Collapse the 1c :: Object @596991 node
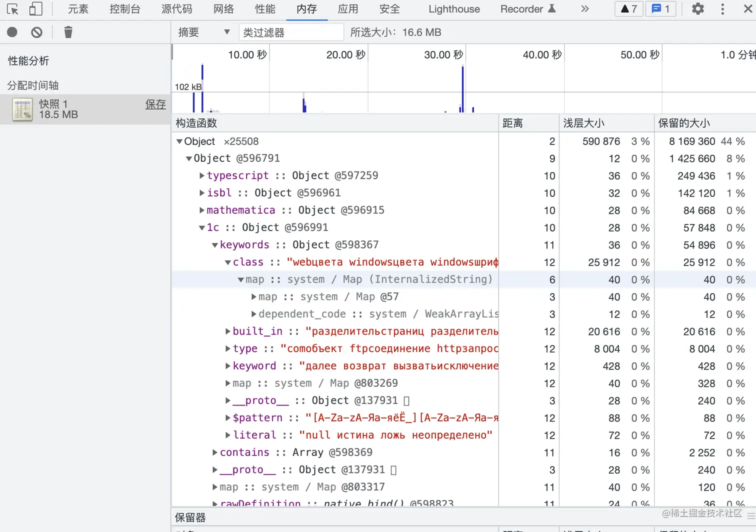756x532 pixels. [x=202, y=228]
